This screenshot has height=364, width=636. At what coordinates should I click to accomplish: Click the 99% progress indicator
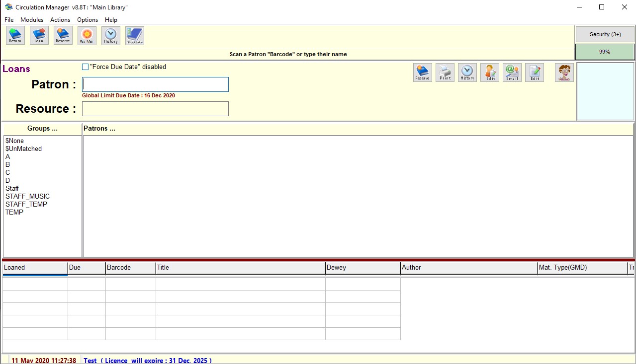[x=605, y=51]
